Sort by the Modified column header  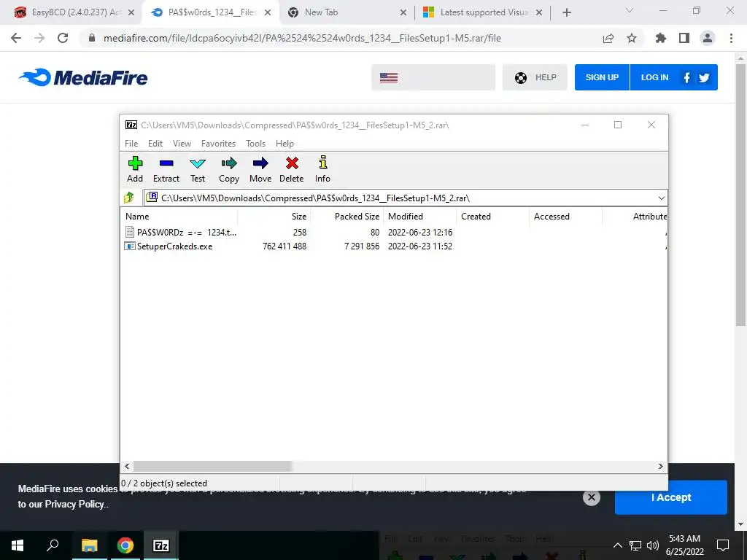coord(420,216)
